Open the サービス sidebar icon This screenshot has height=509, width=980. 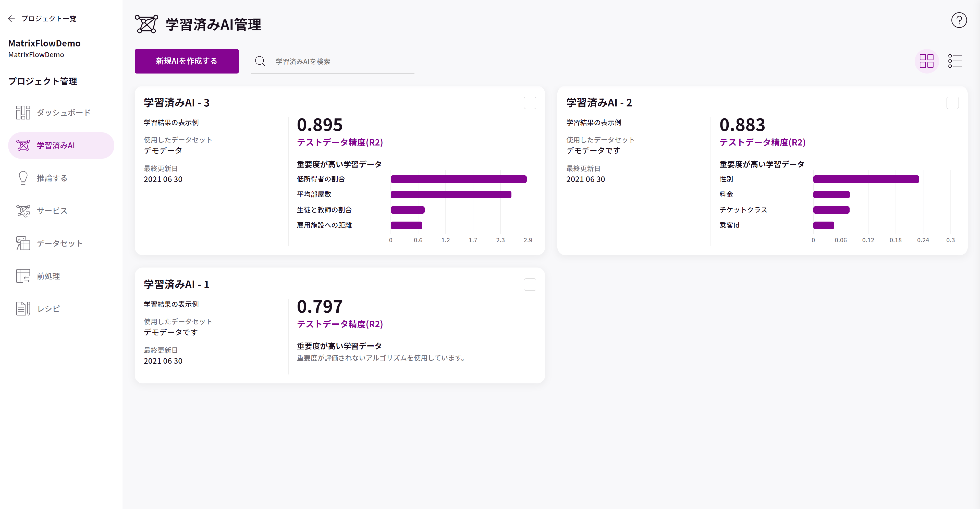(x=23, y=211)
